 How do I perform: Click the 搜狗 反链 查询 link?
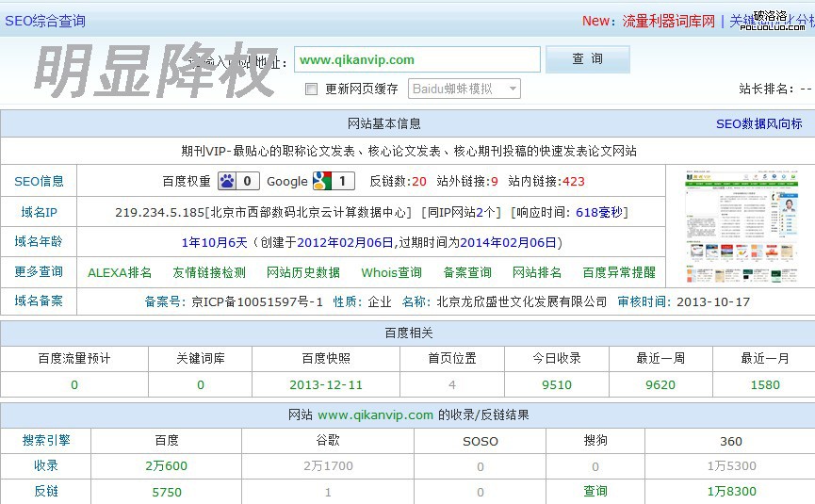[x=595, y=491]
